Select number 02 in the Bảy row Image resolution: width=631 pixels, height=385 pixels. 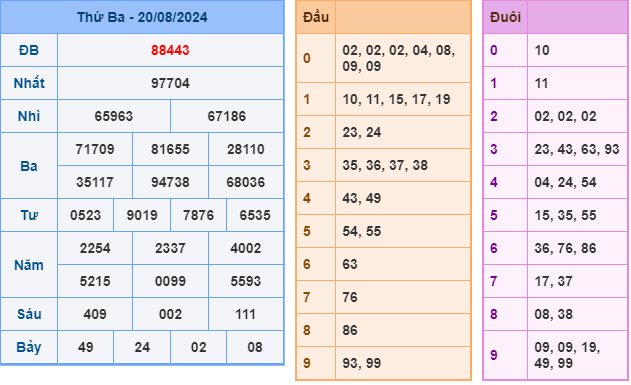(198, 347)
